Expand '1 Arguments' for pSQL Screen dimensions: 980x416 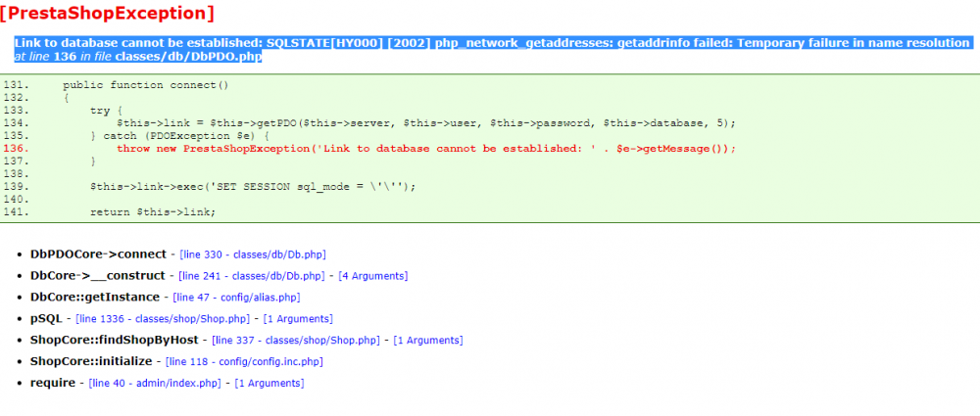point(298,318)
